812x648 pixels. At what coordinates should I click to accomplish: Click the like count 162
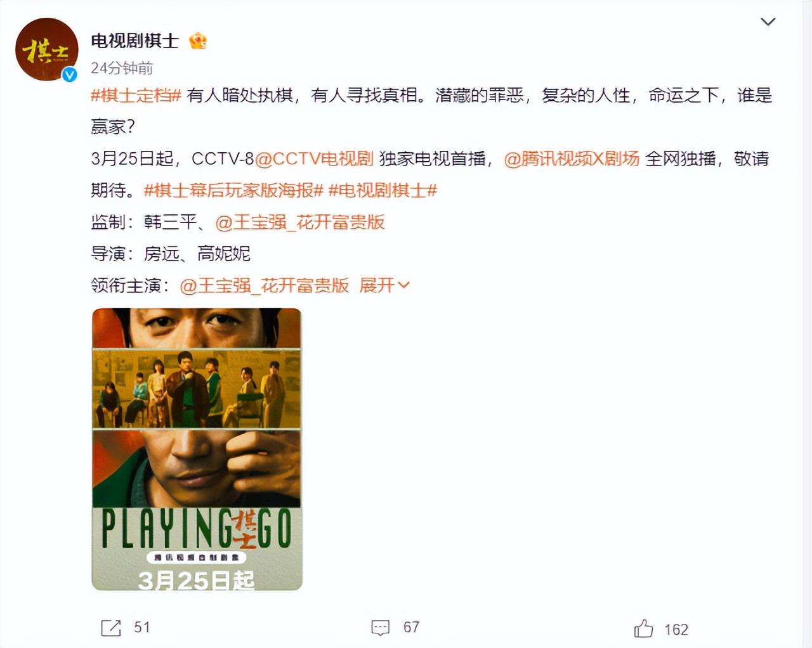point(676,629)
